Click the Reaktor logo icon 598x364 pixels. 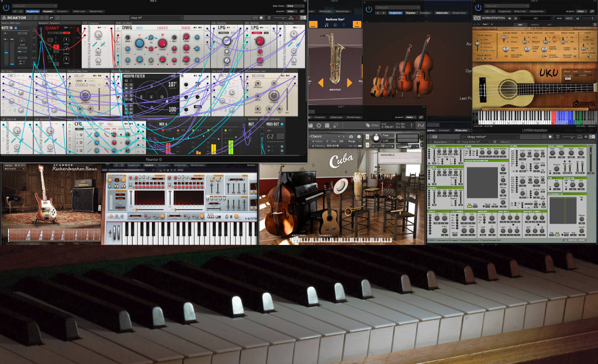tap(4, 18)
